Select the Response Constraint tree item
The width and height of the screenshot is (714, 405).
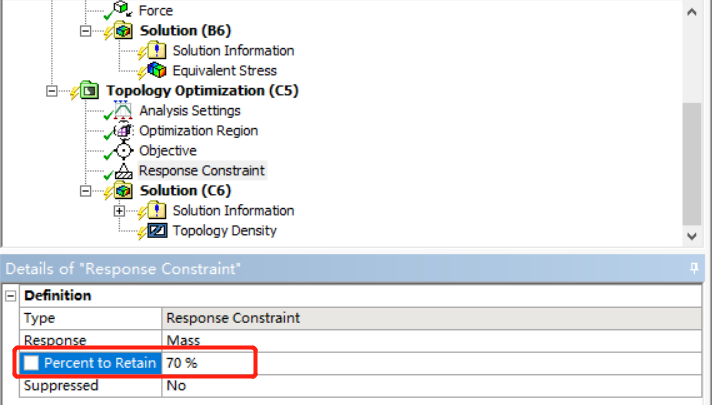201,171
